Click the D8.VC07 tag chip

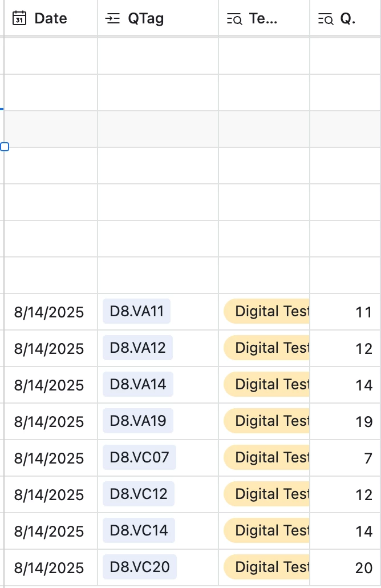(139, 457)
